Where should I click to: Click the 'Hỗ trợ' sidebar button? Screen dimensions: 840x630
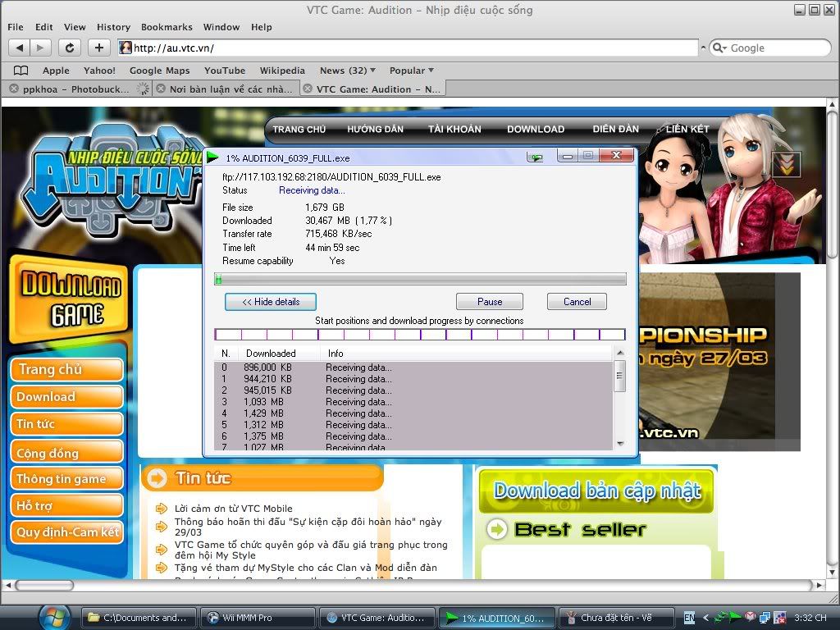[x=67, y=505]
